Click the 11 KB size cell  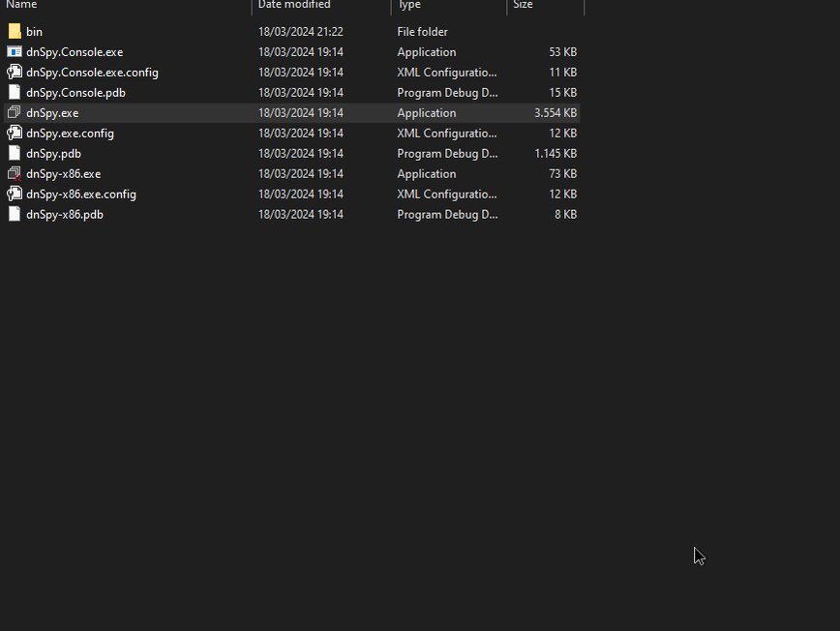pyautogui.click(x=562, y=73)
